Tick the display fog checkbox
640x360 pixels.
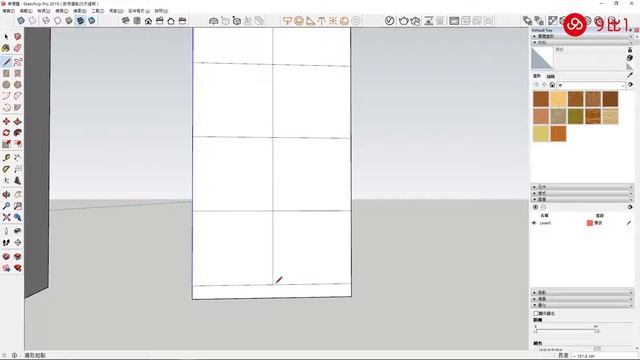point(536,313)
